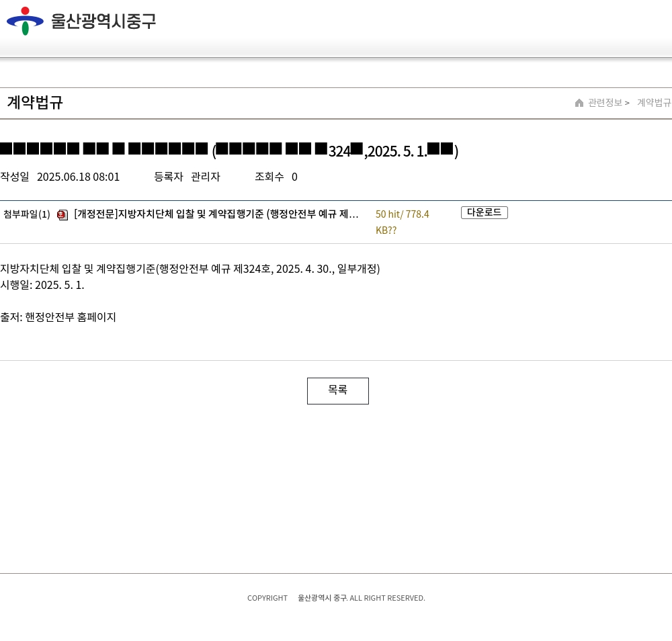This screenshot has width=672, height=641.
Task: Click the 계약법규 page heading
Action: coord(35,103)
